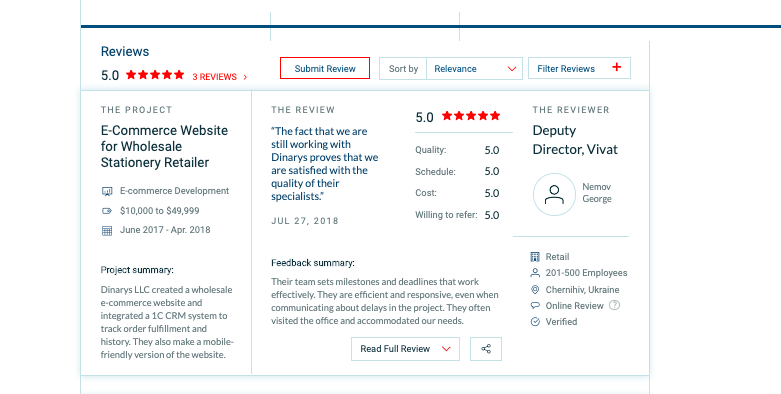Screen dimensions: 781x394
Task: Click the Chernihiv, Ukraine location text
Action: point(582,289)
